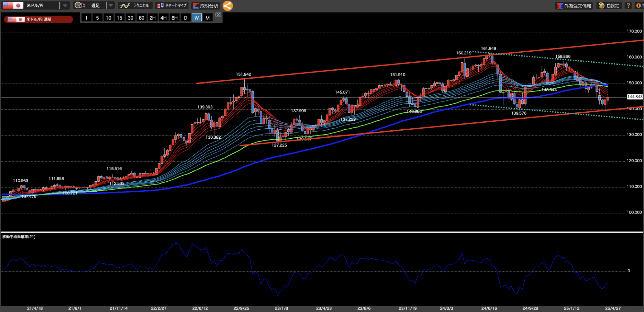This screenshot has height=312, width=644.
Task: Click the orange info icon
Action: 639,5
